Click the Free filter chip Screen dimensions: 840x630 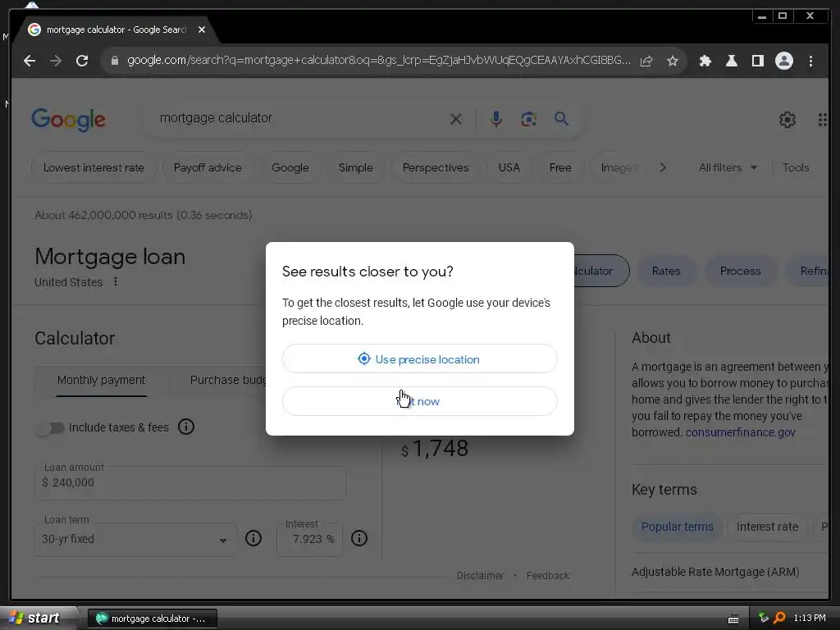point(559,167)
